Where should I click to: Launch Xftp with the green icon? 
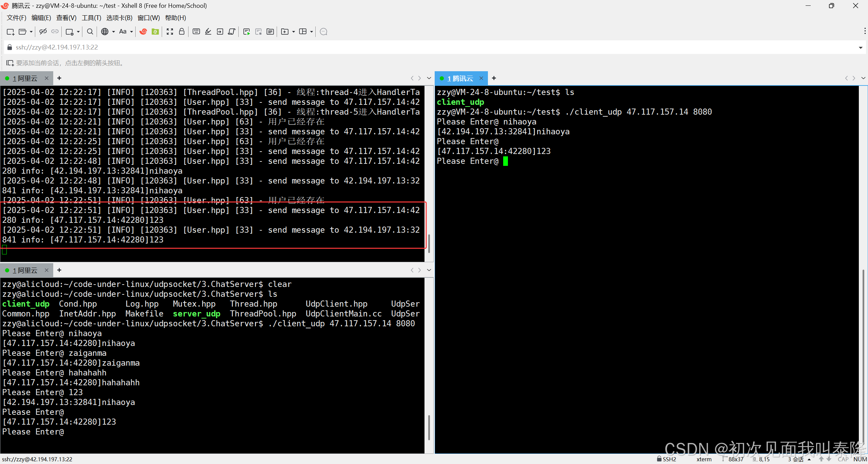coord(155,32)
